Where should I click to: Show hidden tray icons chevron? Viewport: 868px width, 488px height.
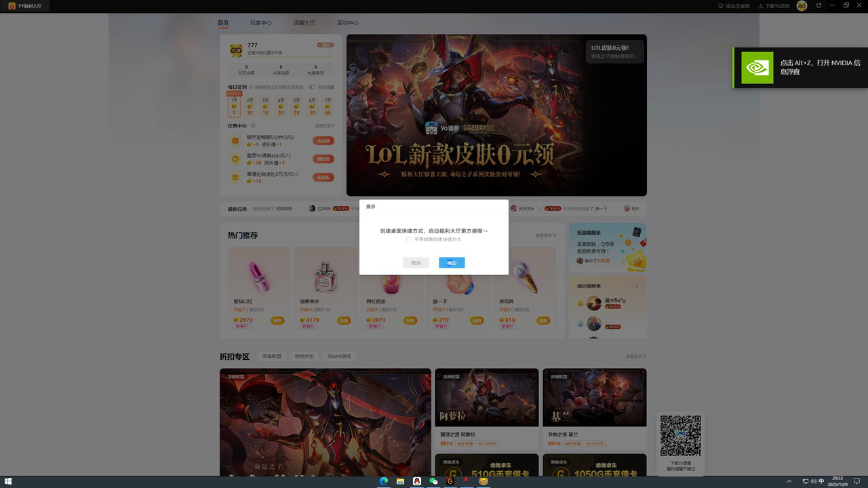(x=789, y=482)
